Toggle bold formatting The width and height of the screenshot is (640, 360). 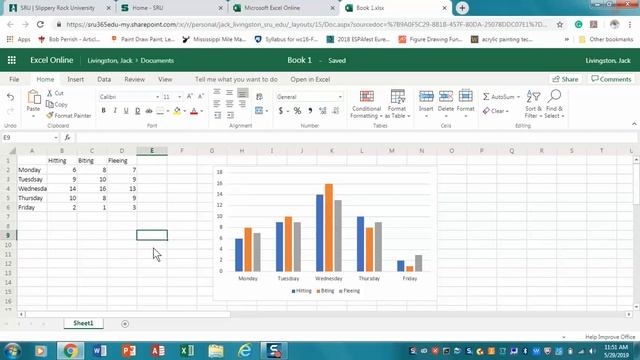point(104,111)
